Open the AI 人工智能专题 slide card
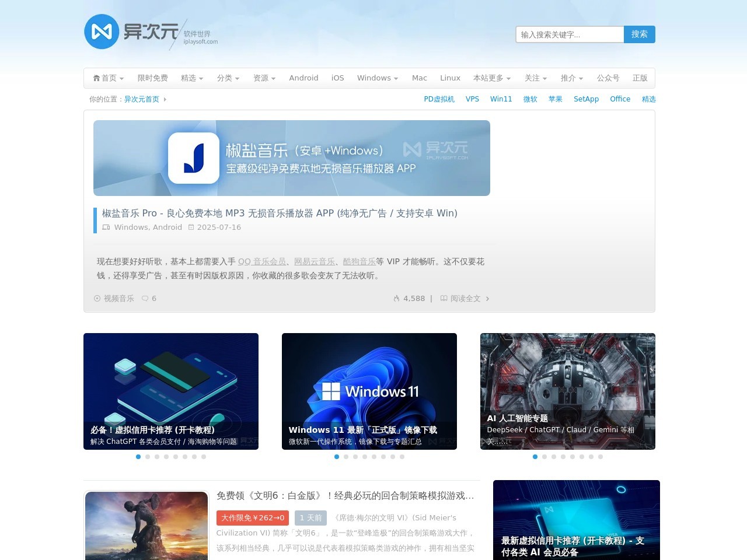The width and height of the screenshot is (747, 560). coord(568,391)
